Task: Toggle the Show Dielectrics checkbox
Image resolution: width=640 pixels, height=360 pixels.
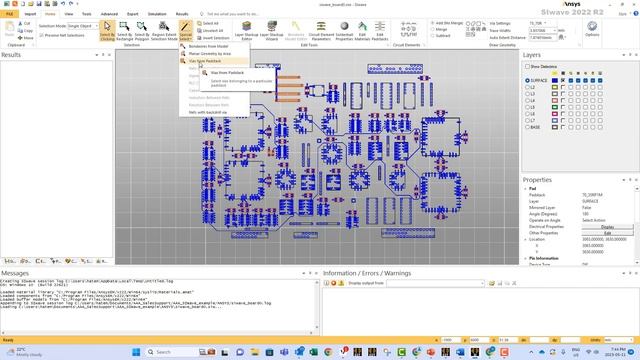Action: (527, 66)
